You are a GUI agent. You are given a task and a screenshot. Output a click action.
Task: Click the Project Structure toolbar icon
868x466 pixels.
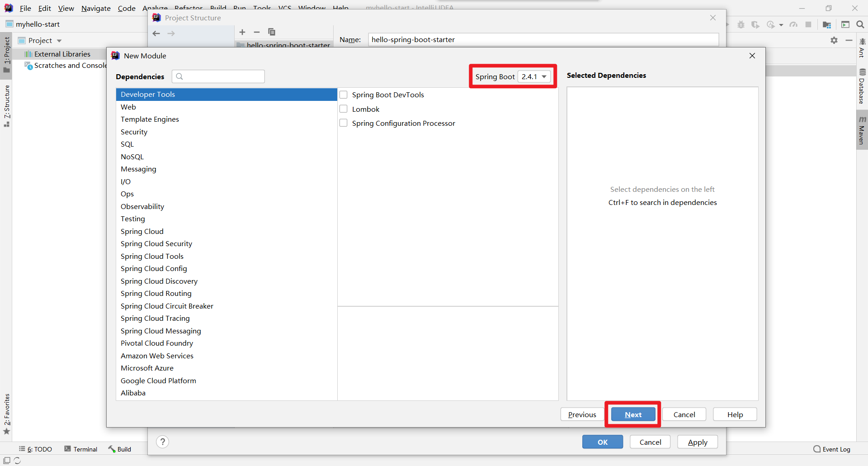[827, 24]
